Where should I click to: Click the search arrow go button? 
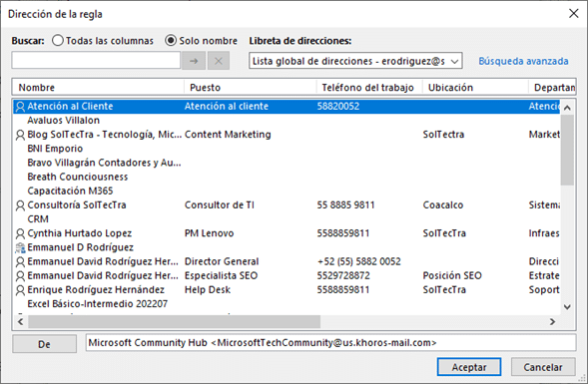[194, 61]
